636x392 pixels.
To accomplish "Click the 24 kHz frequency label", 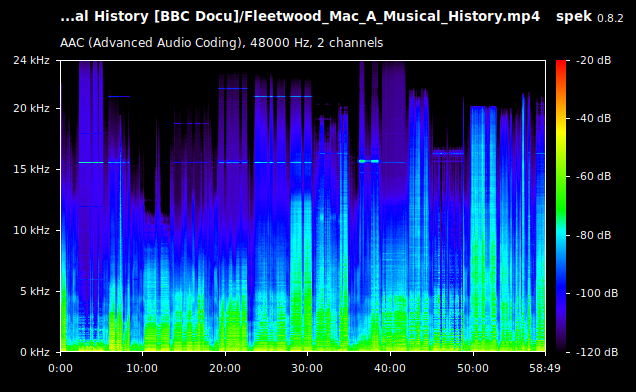I will pyautogui.click(x=31, y=60).
